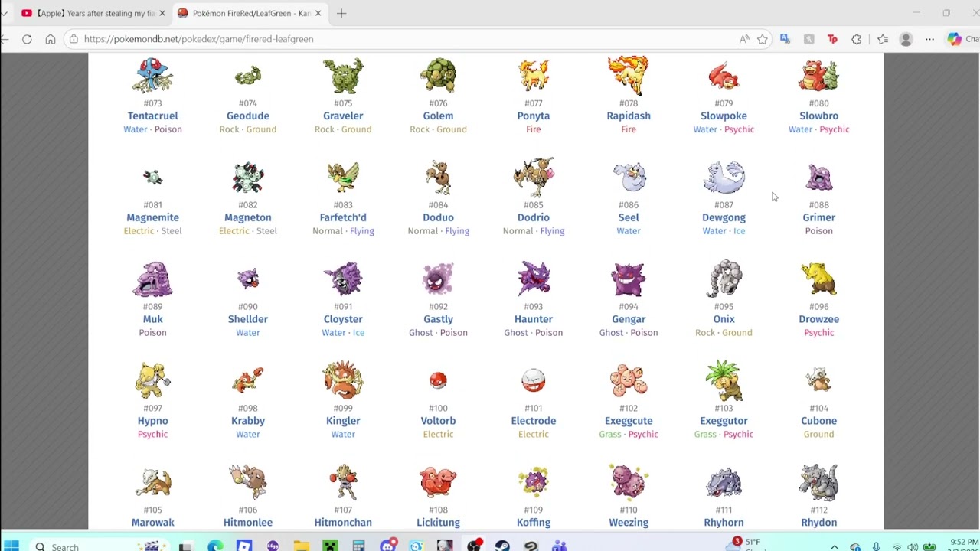Open the Voltorb Pokémon link

point(438,421)
